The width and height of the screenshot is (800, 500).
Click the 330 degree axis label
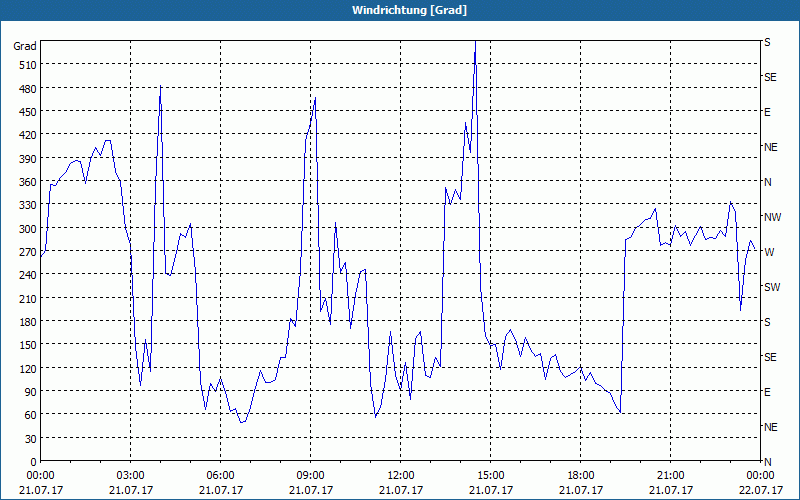click(28, 206)
